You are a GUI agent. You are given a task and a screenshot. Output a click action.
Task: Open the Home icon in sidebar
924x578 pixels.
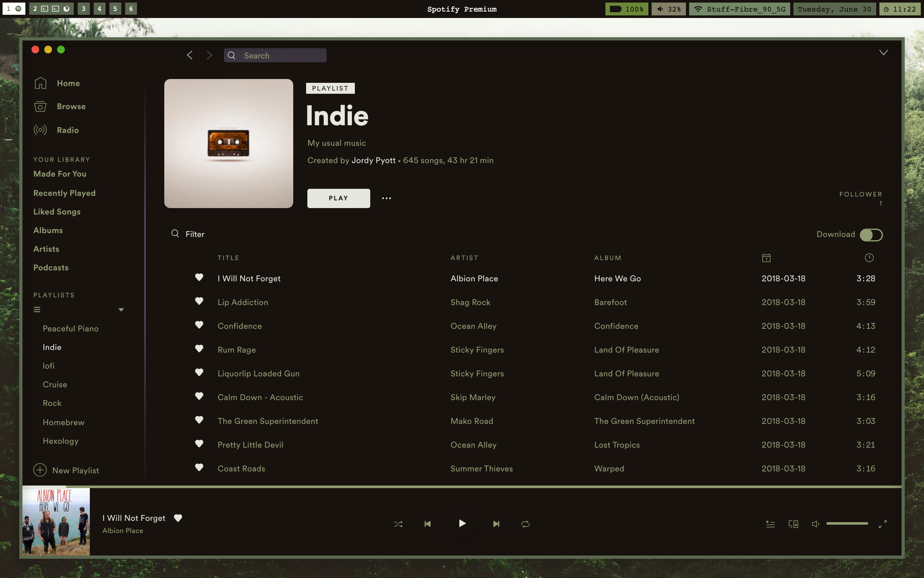(40, 83)
